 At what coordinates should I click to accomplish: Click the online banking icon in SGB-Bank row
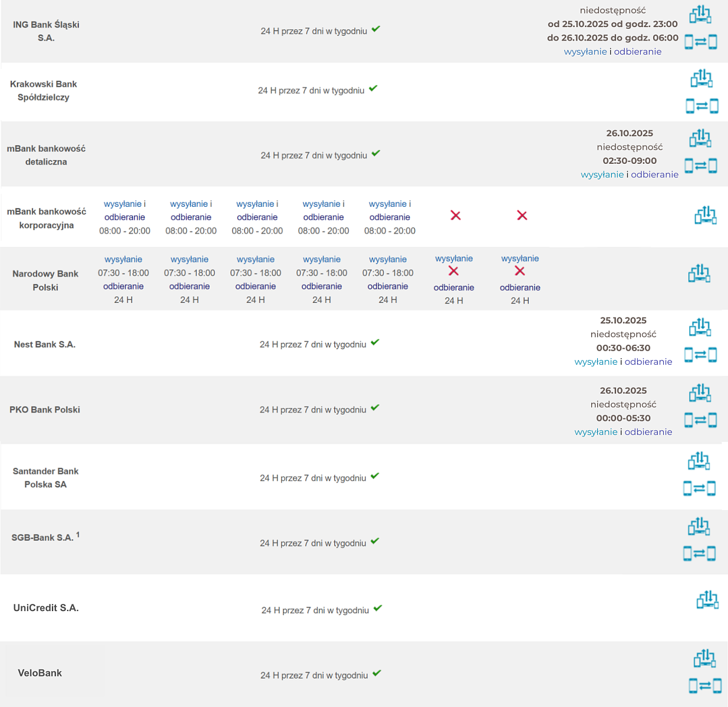pyautogui.click(x=699, y=526)
